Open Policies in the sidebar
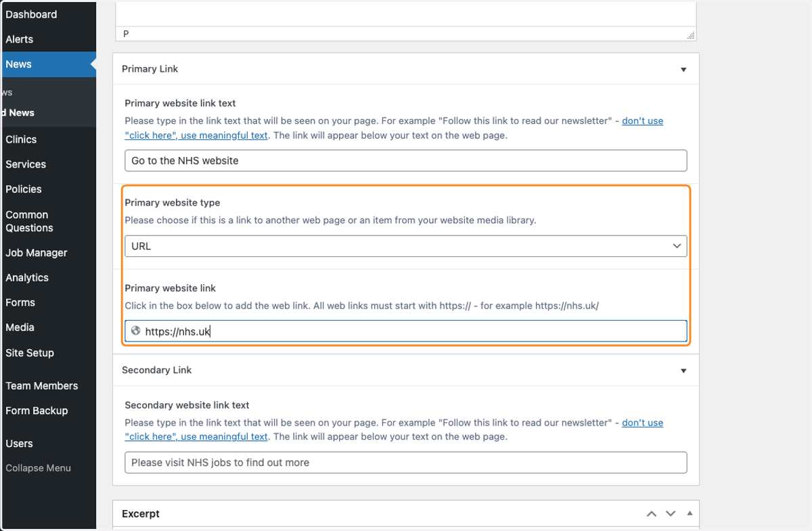The image size is (812, 531). 24,189
